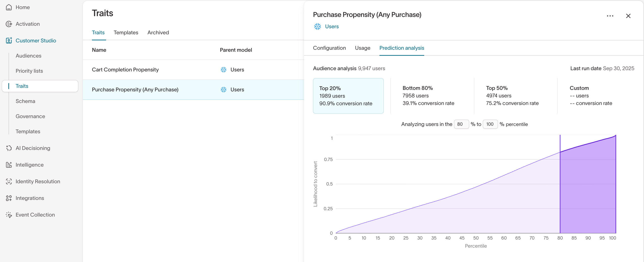
Task: Open the Intelligence section
Action: pyautogui.click(x=30, y=165)
